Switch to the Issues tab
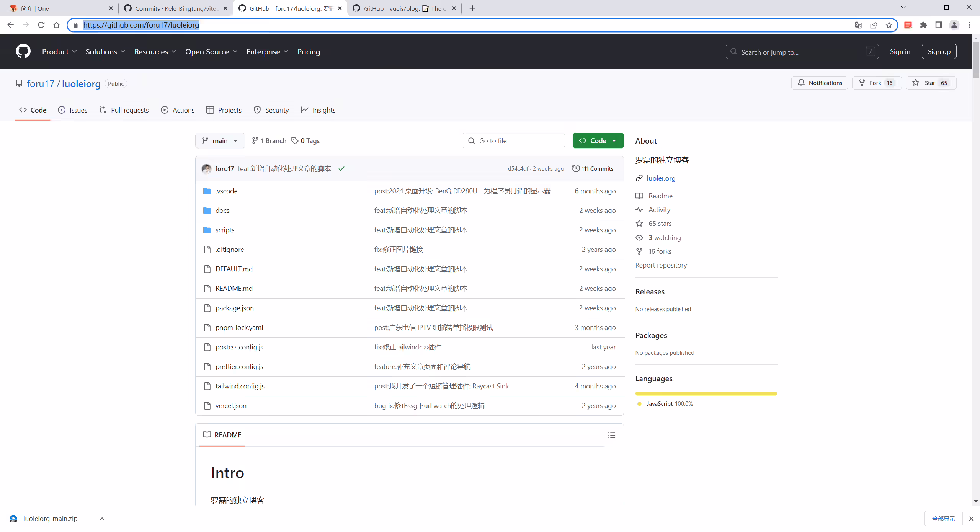Viewport: 980px width, 532px height. 73,110
